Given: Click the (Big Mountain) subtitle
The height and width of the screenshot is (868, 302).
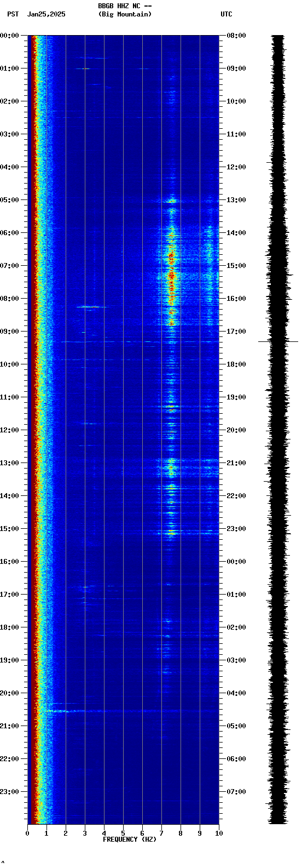Looking at the screenshot, I should pyautogui.click(x=125, y=14).
